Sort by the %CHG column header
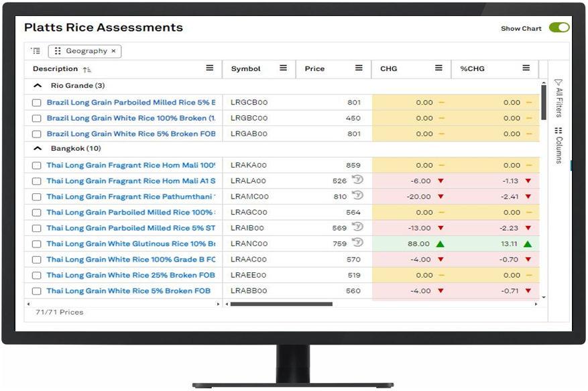 [472, 68]
